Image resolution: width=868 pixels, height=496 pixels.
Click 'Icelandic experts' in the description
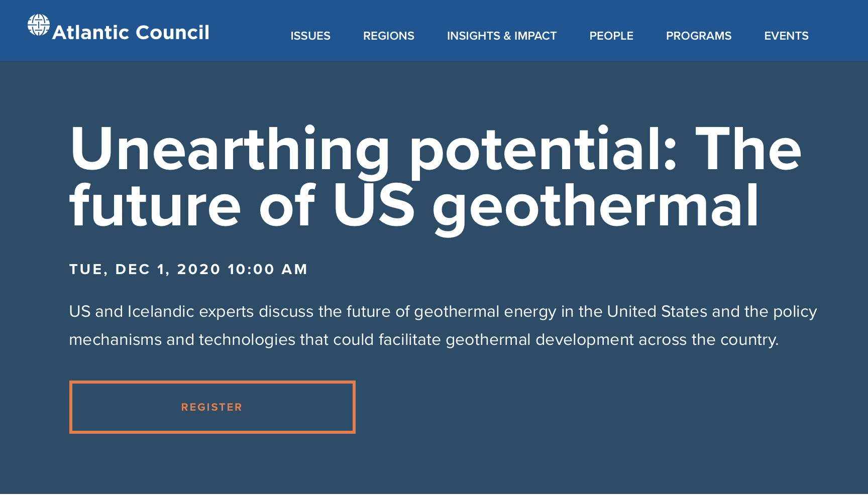click(190, 312)
